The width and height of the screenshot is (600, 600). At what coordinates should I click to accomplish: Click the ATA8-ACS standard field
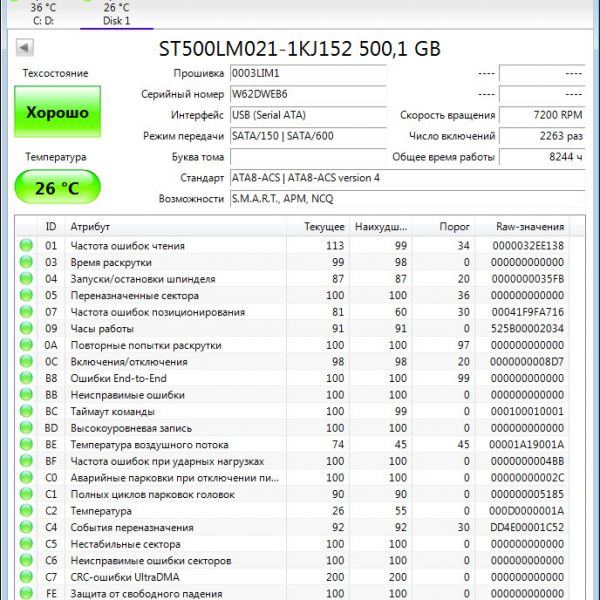tap(408, 178)
